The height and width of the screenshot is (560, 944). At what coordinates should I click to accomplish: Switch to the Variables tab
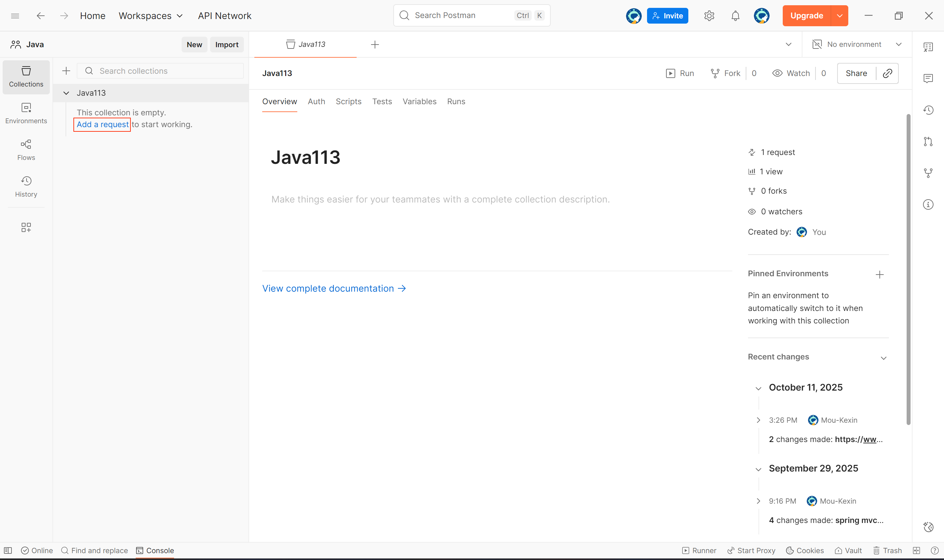(x=419, y=102)
